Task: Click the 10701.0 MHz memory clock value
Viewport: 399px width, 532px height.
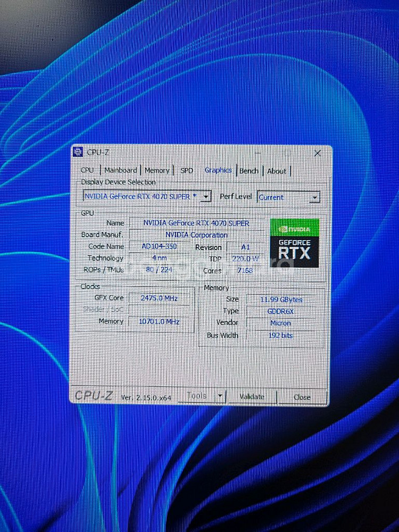Action: coord(159,321)
